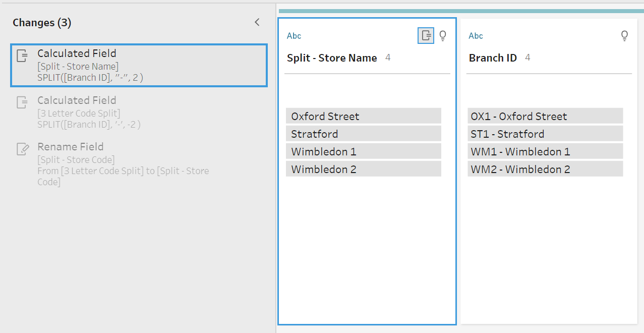Select Stratford value in Split - Store Name
Image resolution: width=644 pixels, height=333 pixels.
pos(363,134)
